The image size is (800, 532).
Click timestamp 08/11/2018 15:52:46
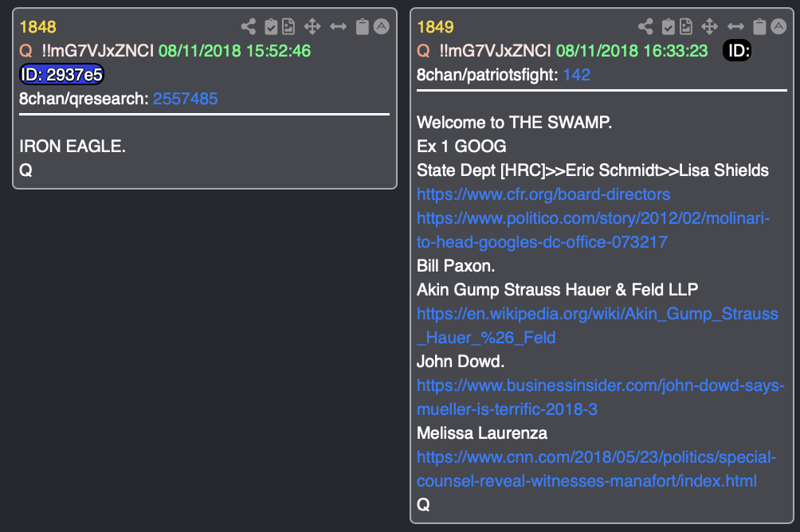click(234, 51)
